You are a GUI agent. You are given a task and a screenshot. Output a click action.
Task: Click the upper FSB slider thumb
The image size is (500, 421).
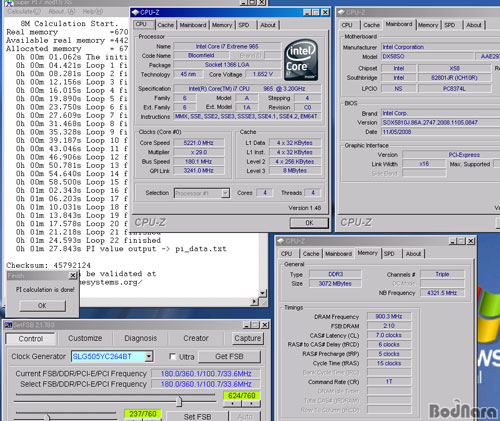coord(179,401)
